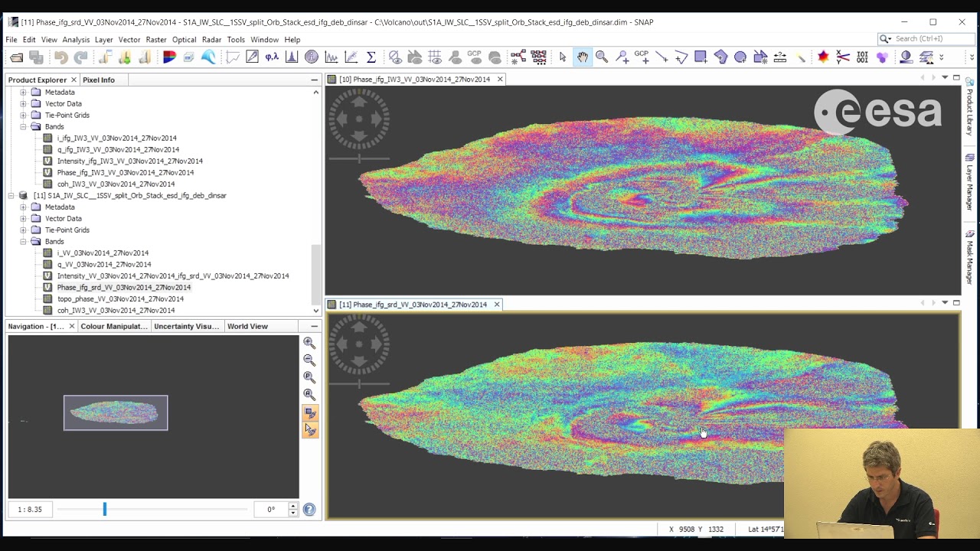Open Mask Manager side panel
The width and height of the screenshot is (980, 551).
click(970, 257)
